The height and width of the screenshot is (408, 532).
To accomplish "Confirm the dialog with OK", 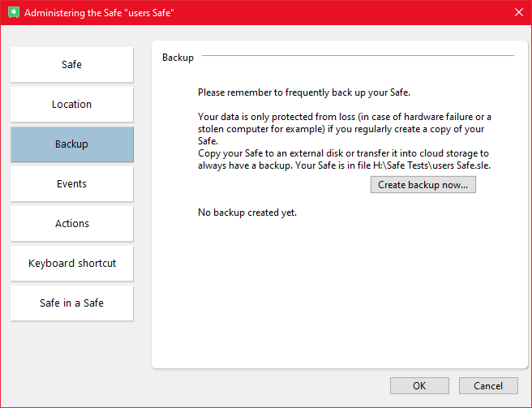I will click(419, 386).
